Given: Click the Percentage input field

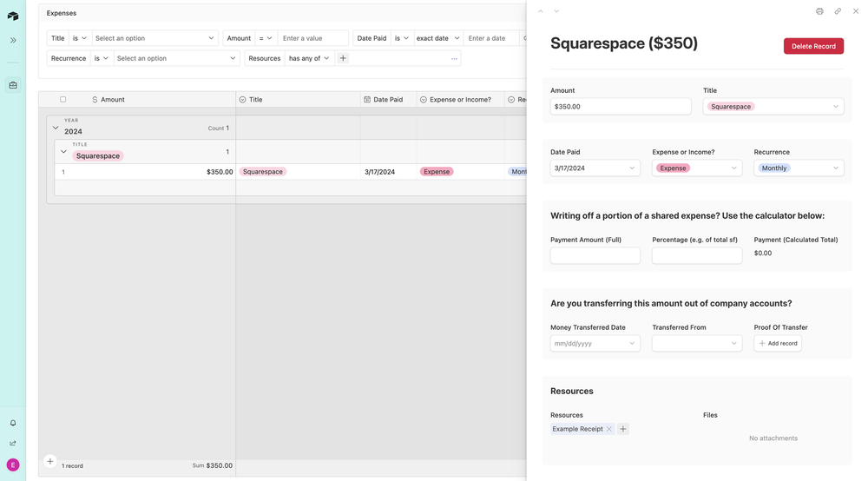Looking at the screenshot, I should [x=697, y=255].
